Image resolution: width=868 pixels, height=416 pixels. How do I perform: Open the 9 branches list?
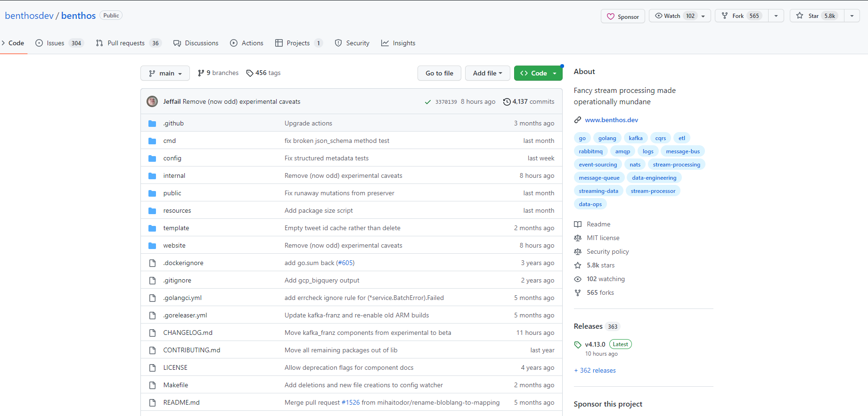218,73
